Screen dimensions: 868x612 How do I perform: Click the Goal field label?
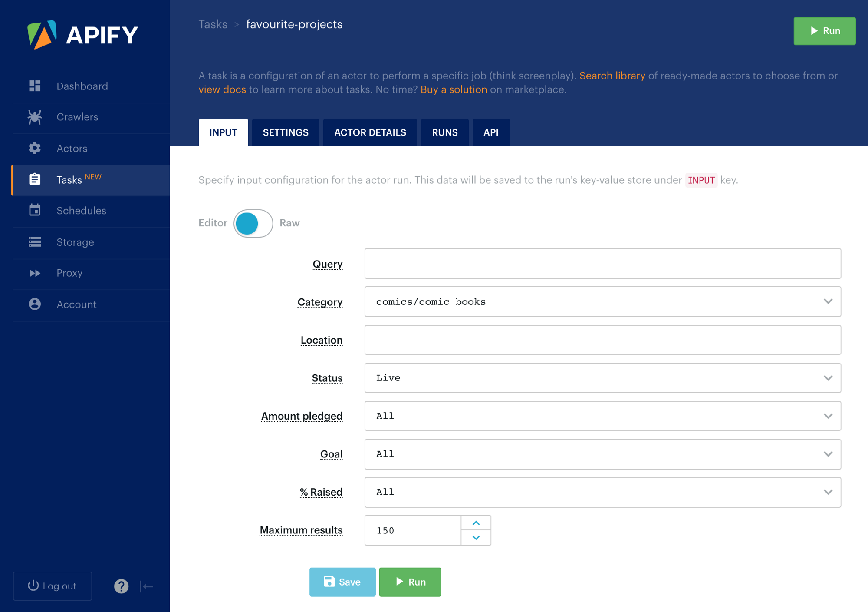point(332,454)
